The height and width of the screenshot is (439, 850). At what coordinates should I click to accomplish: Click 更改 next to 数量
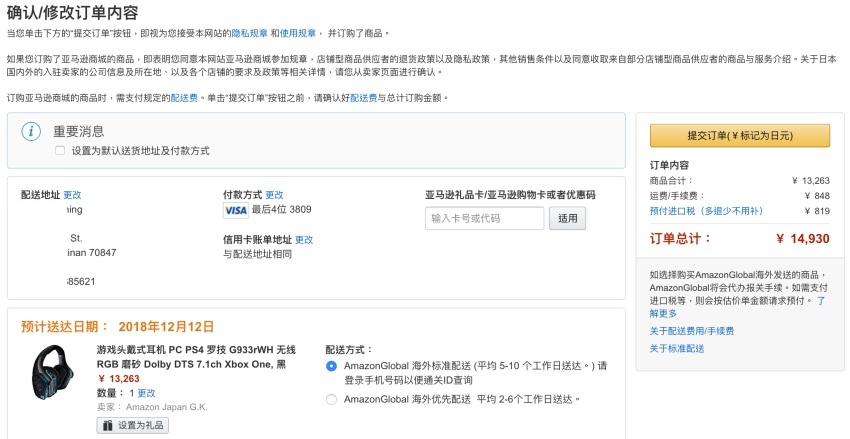point(146,393)
